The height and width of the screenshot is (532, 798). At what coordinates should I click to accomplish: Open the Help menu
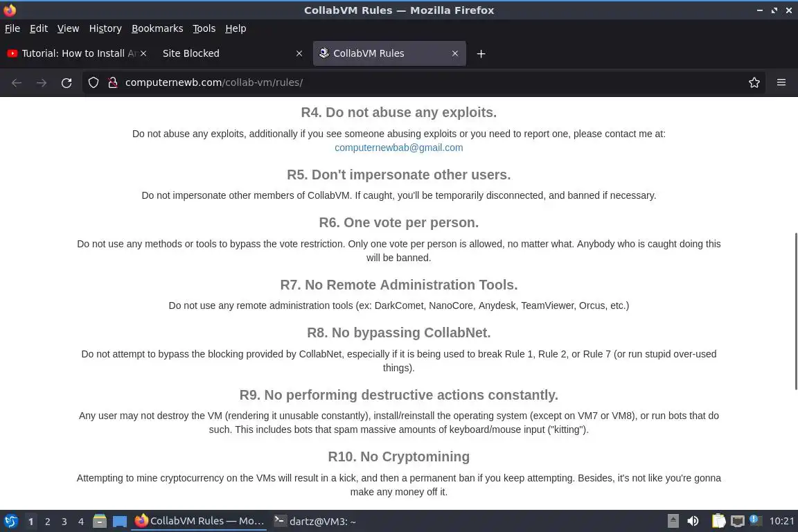(236, 28)
